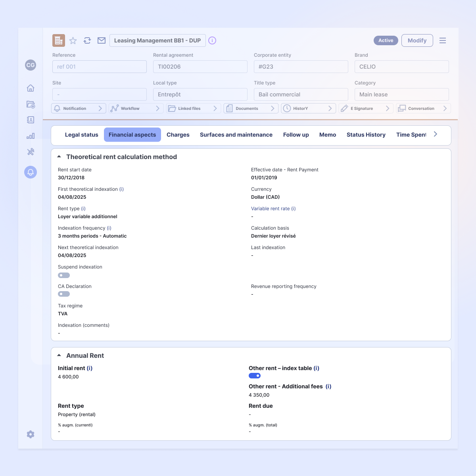Click the building icon in header
Screen dimensions: 476x476
coord(59,40)
